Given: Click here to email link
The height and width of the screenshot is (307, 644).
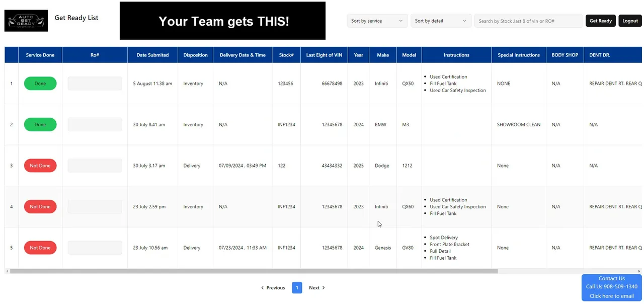Looking at the screenshot, I should (x=611, y=296).
